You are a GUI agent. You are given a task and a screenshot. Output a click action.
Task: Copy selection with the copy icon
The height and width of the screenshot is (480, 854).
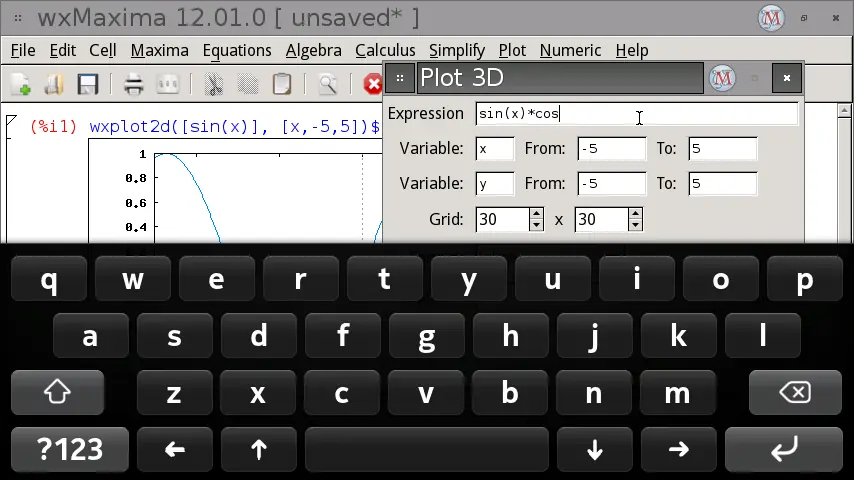[x=248, y=84]
